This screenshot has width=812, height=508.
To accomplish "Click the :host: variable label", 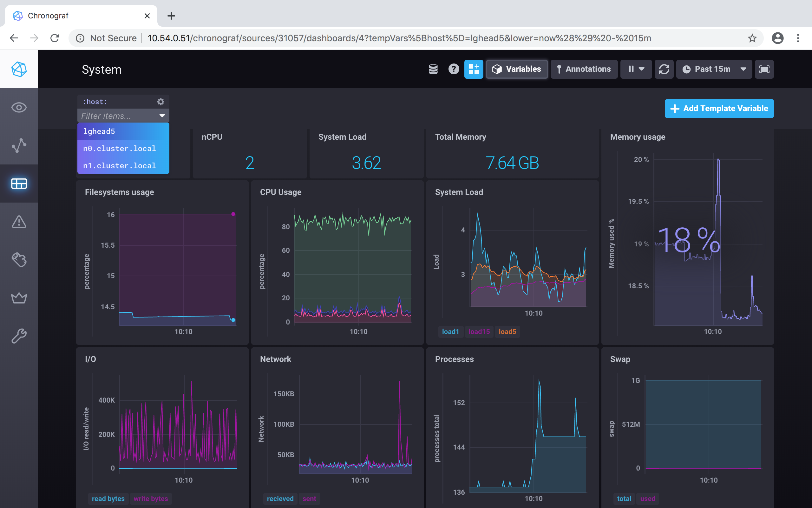I will [95, 102].
